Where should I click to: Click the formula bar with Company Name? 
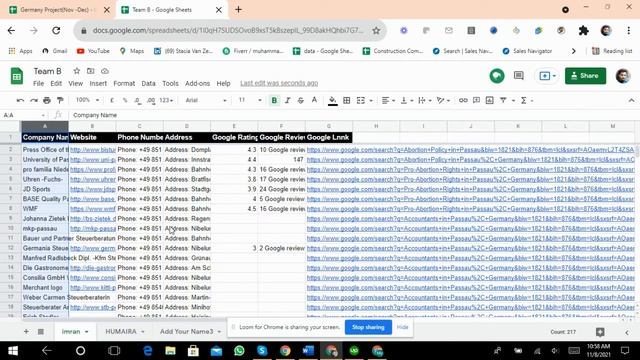click(x=351, y=115)
